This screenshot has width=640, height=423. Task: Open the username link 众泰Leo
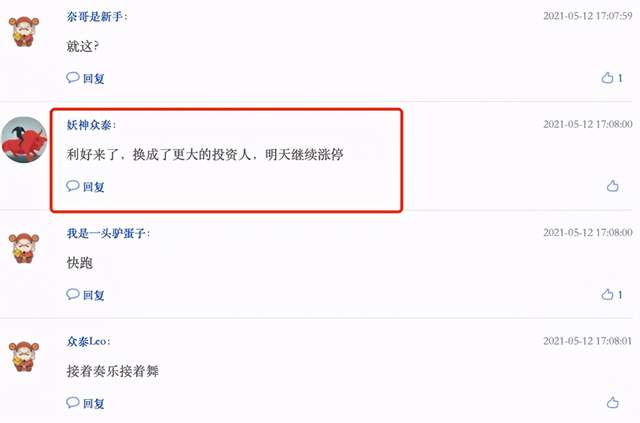(87, 341)
